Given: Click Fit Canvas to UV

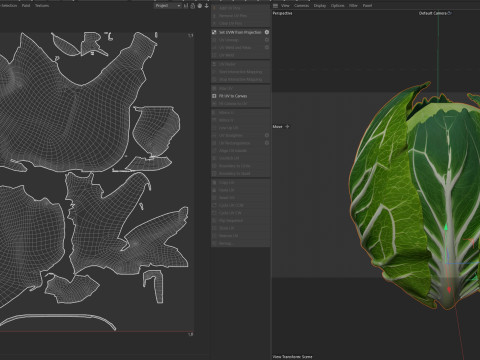Looking at the screenshot, I should [233, 104].
